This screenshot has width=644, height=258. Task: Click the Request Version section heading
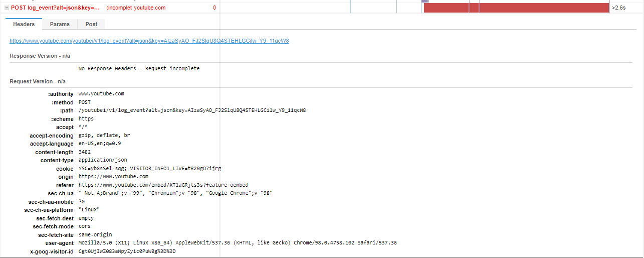coord(38,81)
